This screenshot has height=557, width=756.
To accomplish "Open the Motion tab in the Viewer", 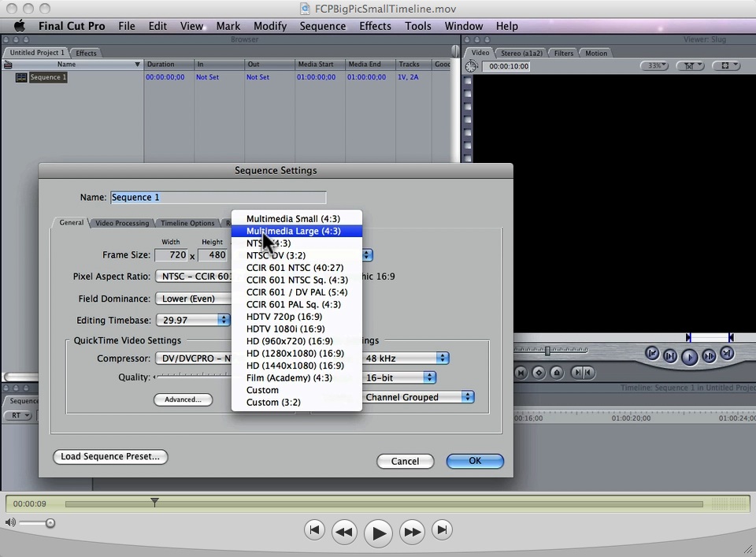I will pyautogui.click(x=596, y=53).
